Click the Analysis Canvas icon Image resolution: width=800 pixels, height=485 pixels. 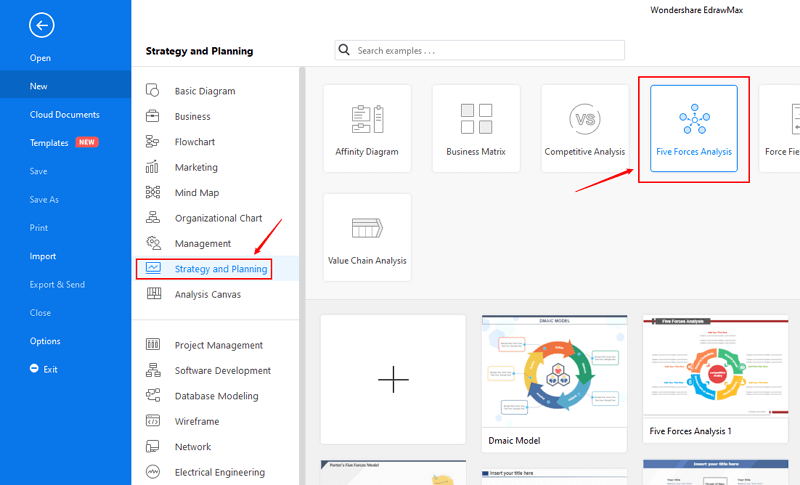(x=154, y=293)
